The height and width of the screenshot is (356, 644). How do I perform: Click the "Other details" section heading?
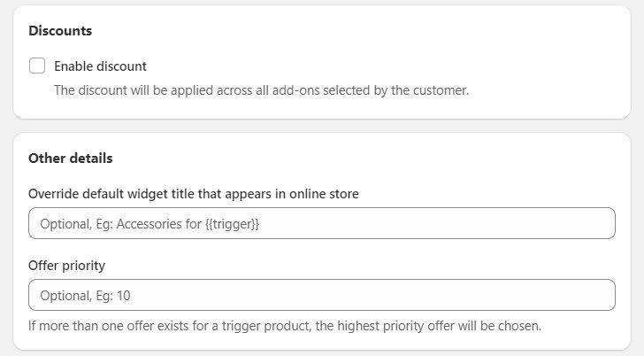click(71, 159)
